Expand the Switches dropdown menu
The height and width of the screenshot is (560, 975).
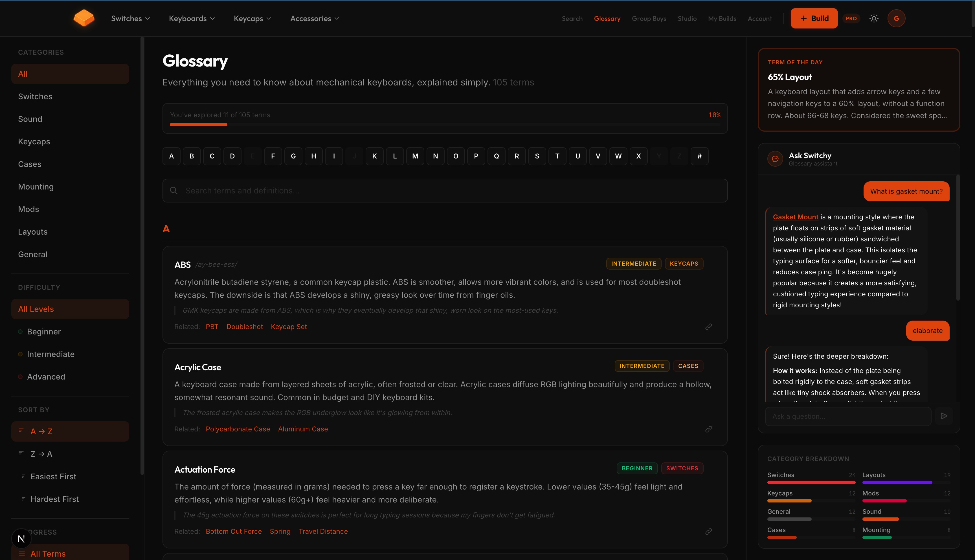(x=130, y=18)
